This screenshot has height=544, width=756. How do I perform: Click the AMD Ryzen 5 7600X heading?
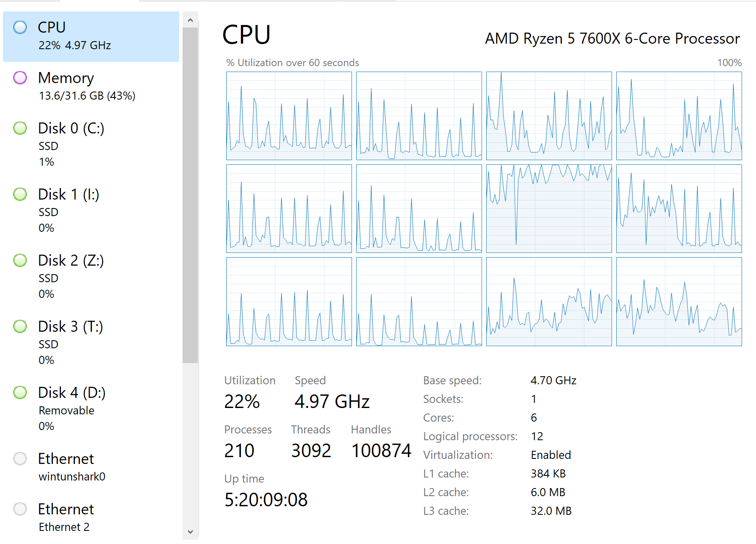coord(612,39)
